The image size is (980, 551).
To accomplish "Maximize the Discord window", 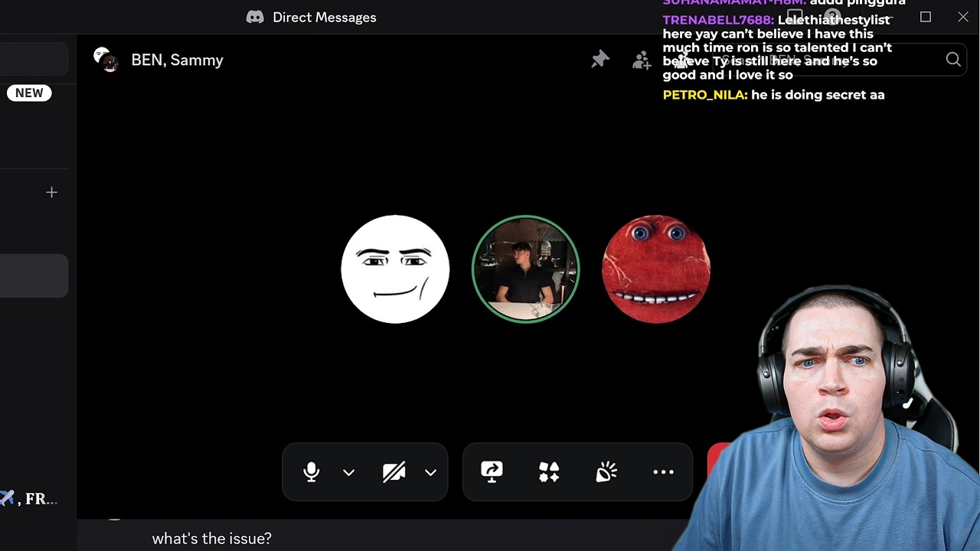I will tap(926, 17).
